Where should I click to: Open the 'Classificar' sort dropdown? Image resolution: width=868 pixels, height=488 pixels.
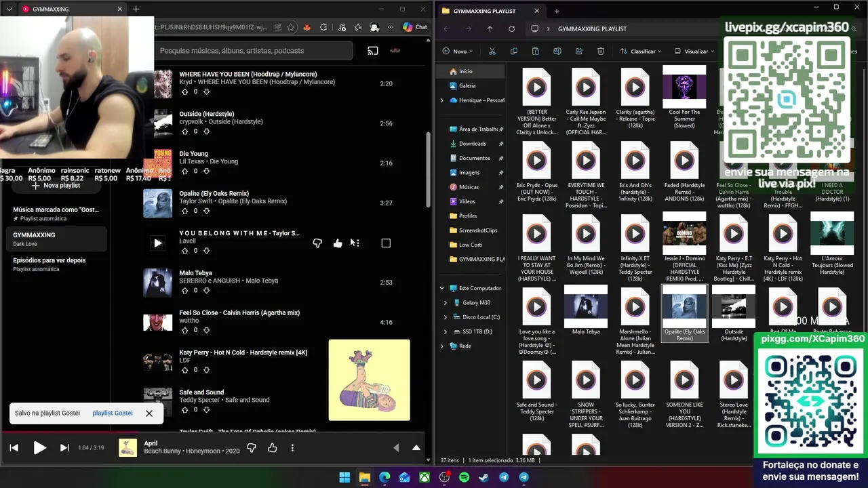[640, 51]
